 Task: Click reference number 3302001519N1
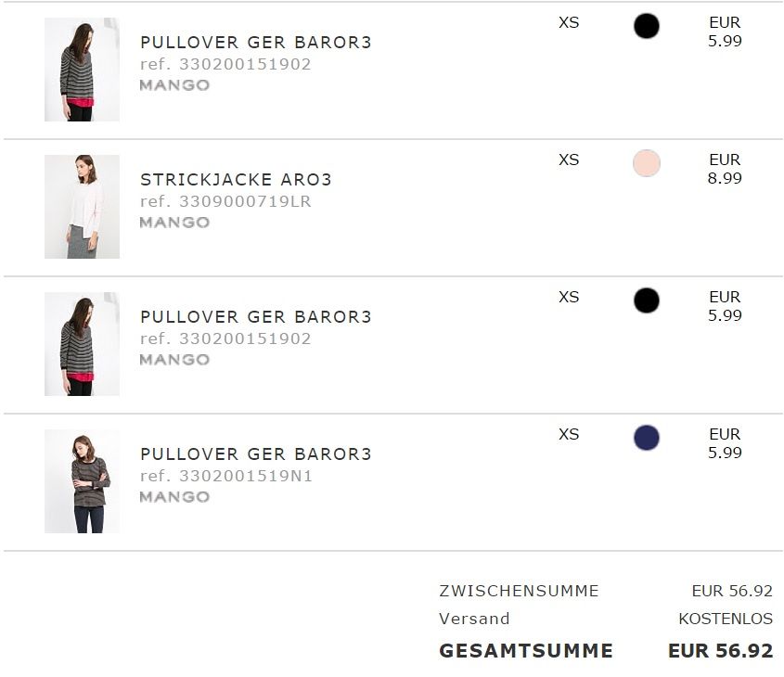[226, 476]
